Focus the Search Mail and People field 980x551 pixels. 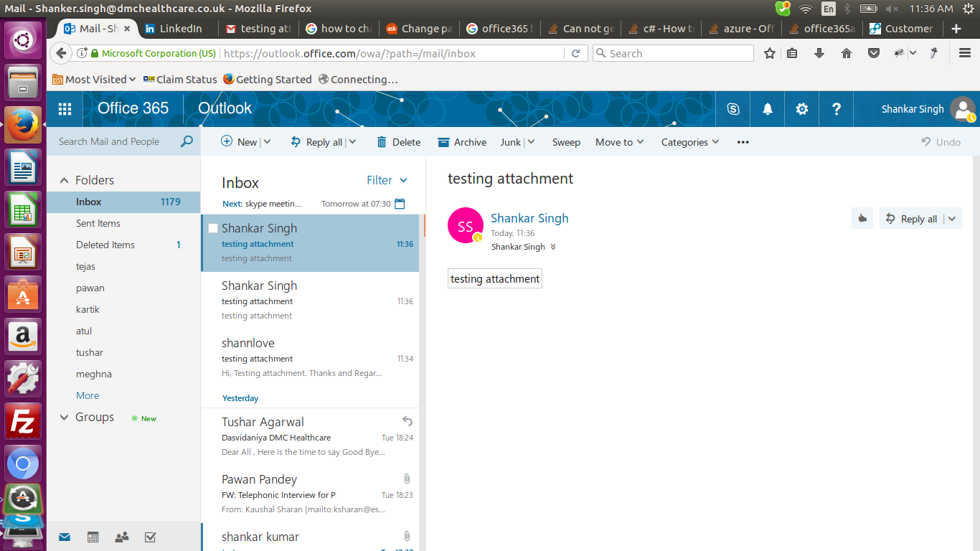(115, 141)
